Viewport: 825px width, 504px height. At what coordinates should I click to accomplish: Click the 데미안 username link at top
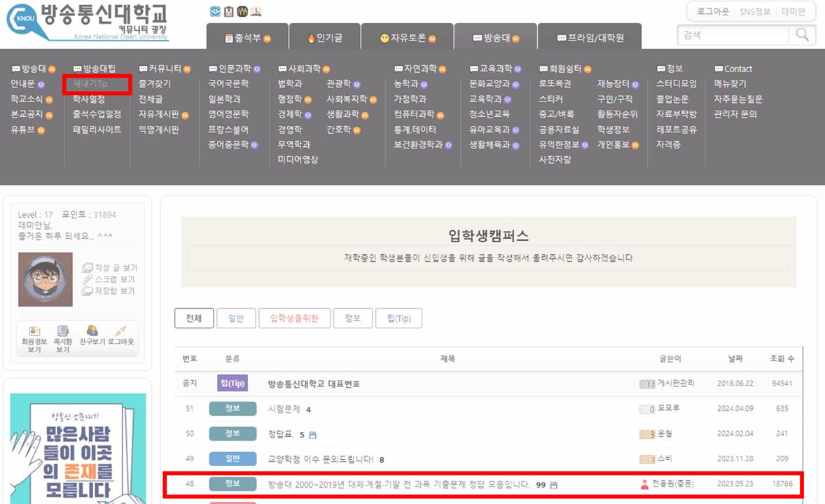[793, 12]
